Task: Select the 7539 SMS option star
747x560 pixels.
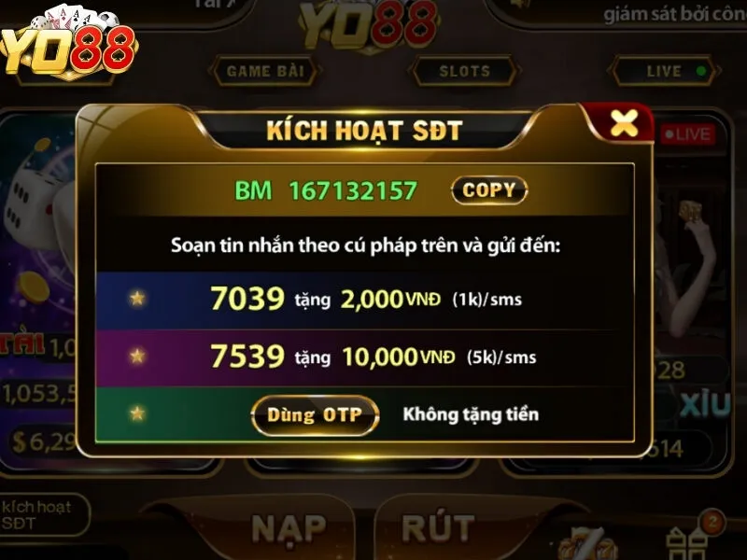Action: [137, 356]
